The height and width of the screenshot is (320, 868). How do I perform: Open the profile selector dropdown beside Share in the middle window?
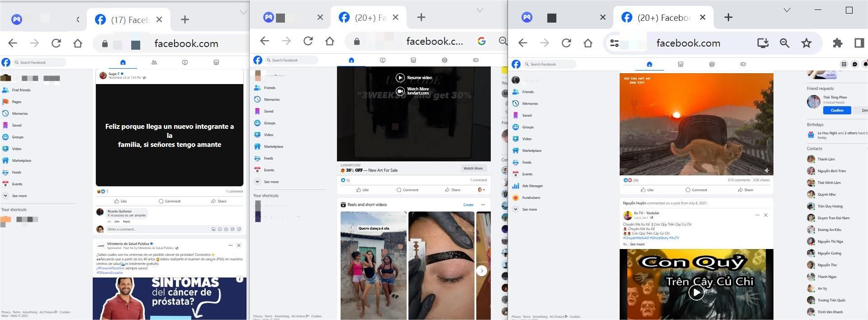tap(482, 190)
